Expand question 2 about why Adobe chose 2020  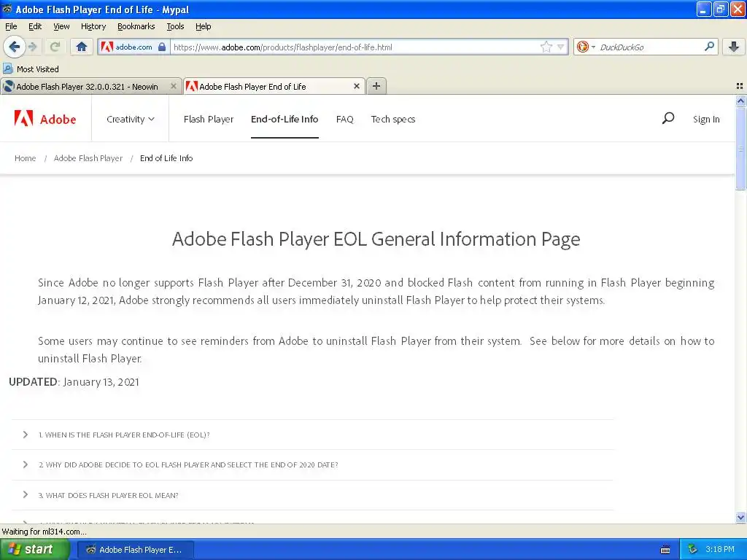click(x=312, y=464)
